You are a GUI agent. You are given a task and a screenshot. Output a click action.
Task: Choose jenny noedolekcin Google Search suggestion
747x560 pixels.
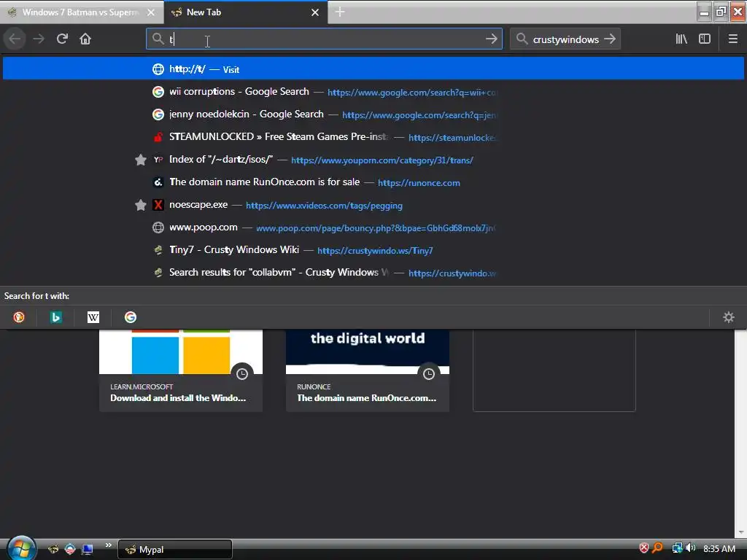click(x=373, y=114)
